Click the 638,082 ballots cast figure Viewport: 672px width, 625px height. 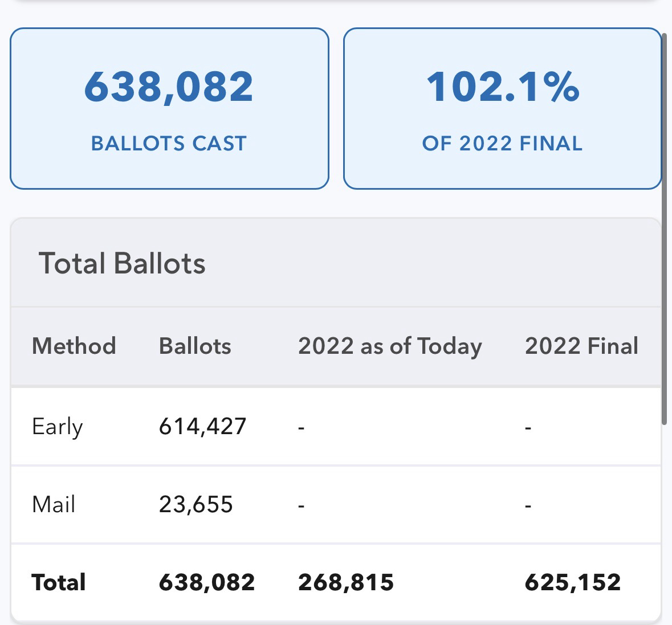click(x=169, y=87)
